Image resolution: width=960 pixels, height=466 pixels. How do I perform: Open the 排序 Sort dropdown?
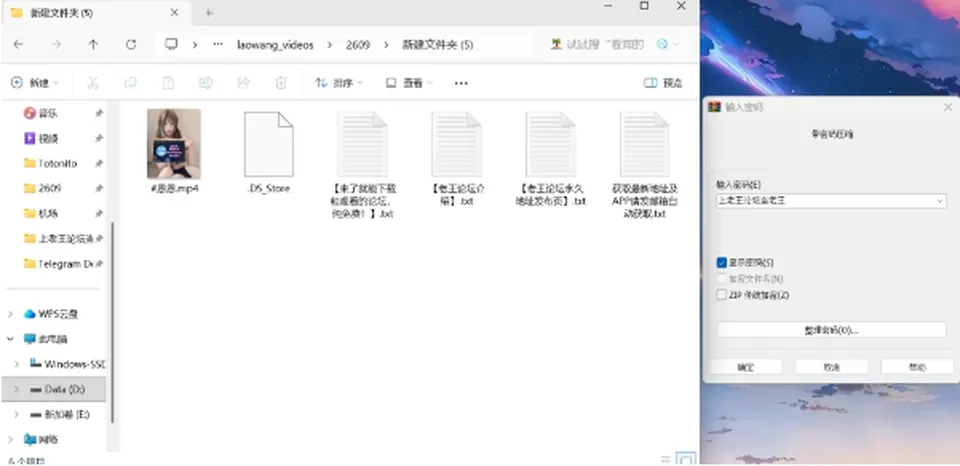point(339,83)
